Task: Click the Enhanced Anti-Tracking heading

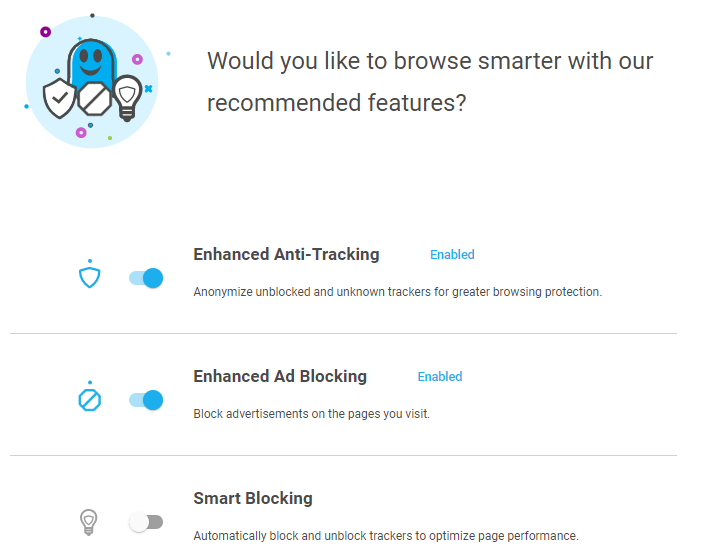Action: tap(286, 254)
